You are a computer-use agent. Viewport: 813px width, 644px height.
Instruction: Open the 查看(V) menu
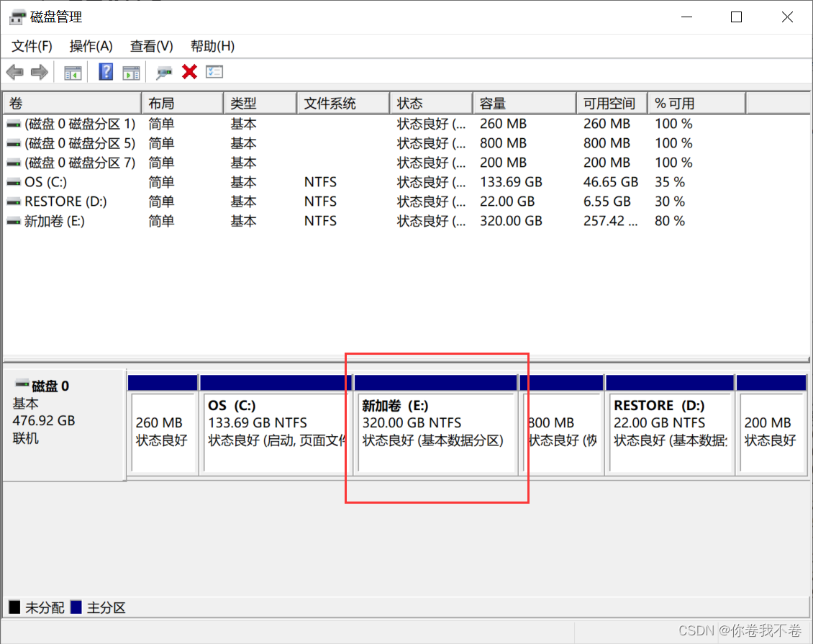tap(151, 46)
